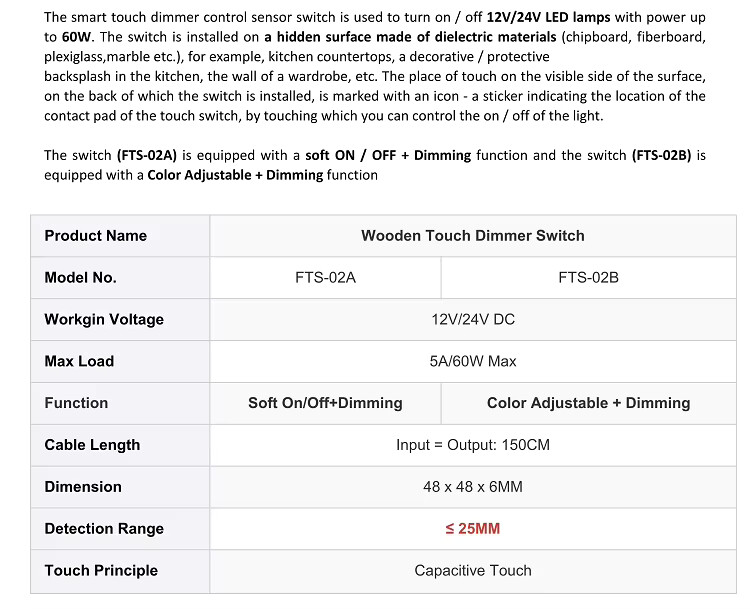This screenshot has width=750, height=609.
Task: Click the "Product Name" row header cell
Action: click(x=96, y=236)
